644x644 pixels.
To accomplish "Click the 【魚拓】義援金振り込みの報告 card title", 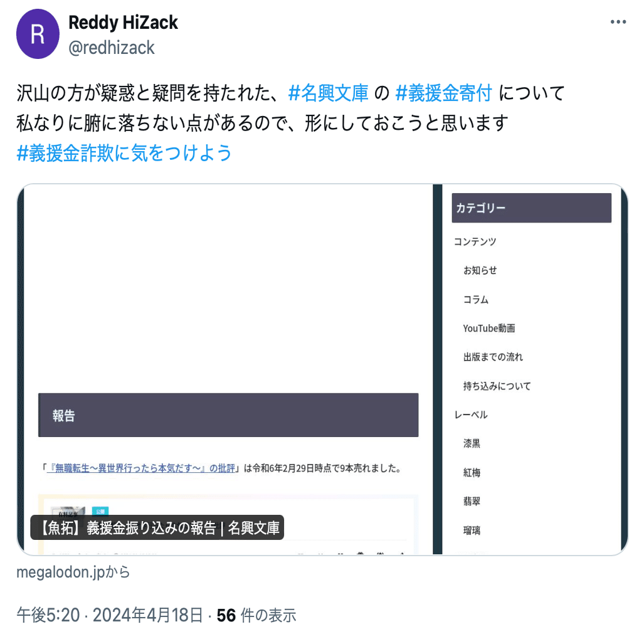I will (157, 527).
